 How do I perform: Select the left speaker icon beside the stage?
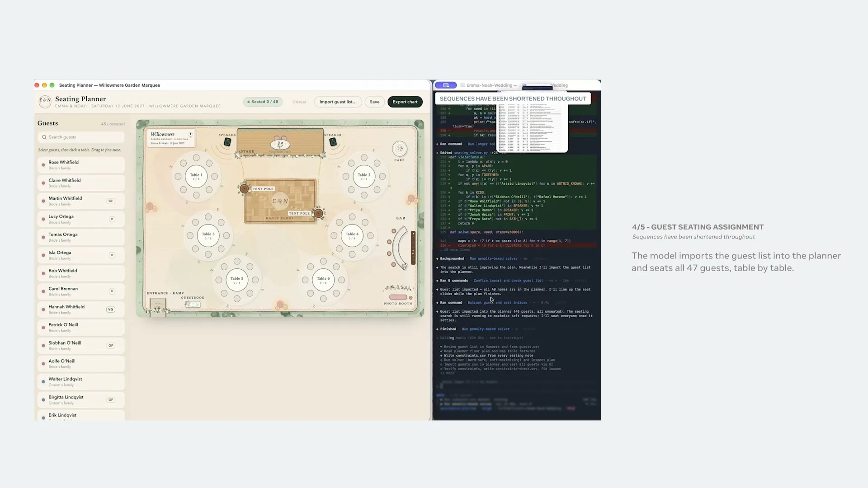(227, 142)
